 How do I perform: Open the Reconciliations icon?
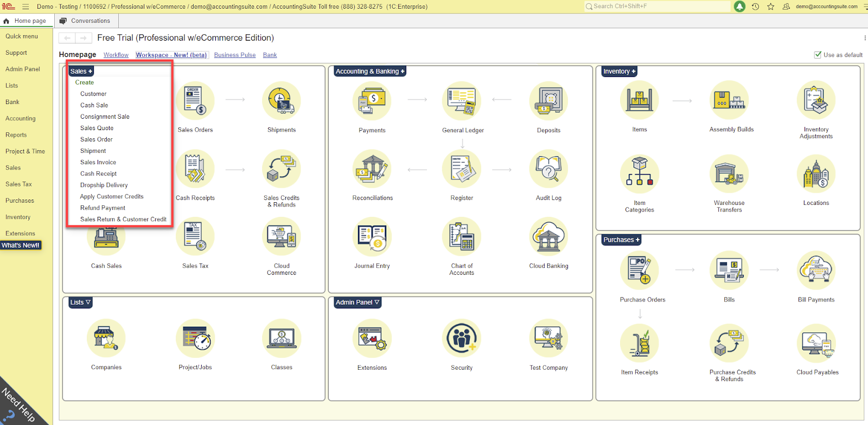tap(372, 169)
